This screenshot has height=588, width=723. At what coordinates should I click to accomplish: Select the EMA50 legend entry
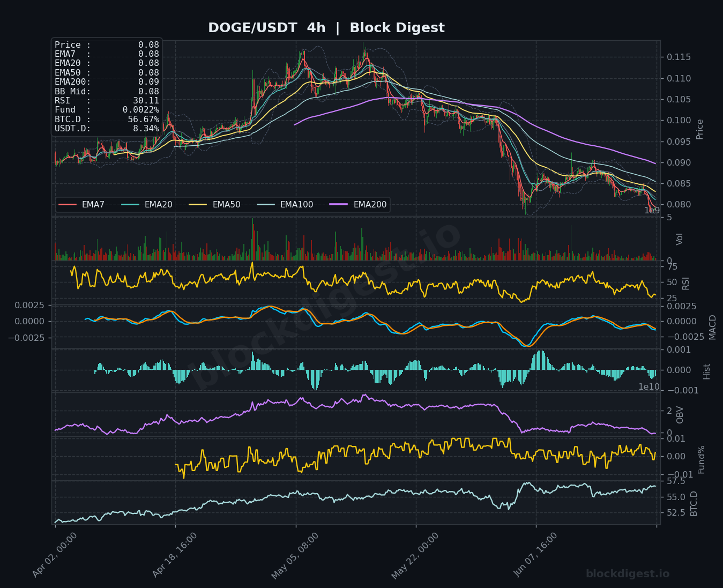coord(215,205)
